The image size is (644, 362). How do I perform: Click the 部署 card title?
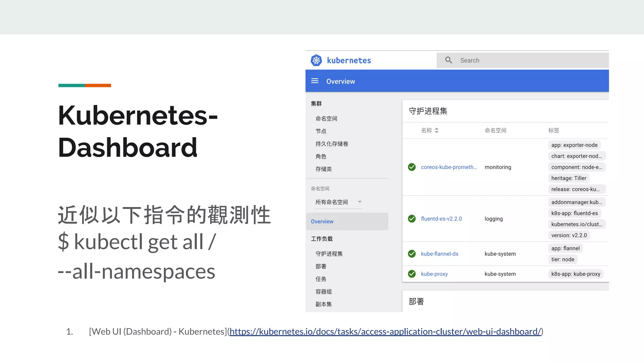[x=416, y=301]
